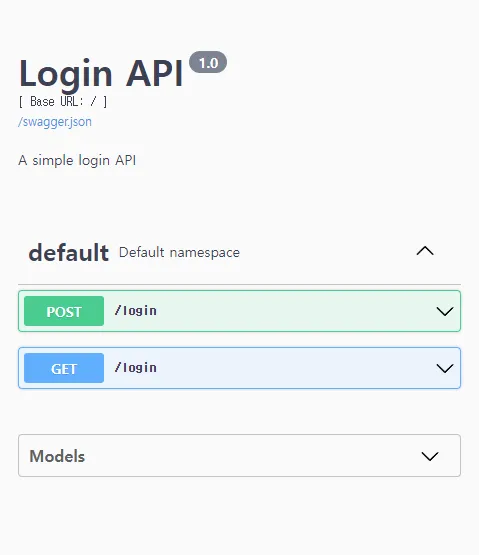The width and height of the screenshot is (479, 555).
Task: Click the 'Login API' page title
Action: pyautogui.click(x=101, y=73)
